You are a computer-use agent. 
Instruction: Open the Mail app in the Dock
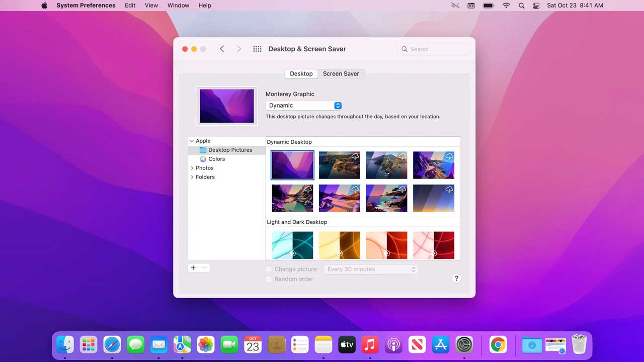pyautogui.click(x=159, y=344)
